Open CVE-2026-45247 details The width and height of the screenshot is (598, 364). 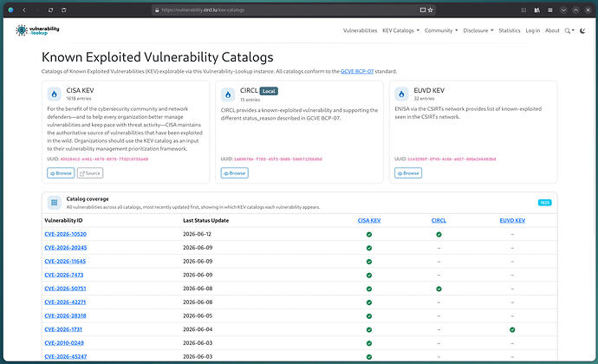point(65,357)
